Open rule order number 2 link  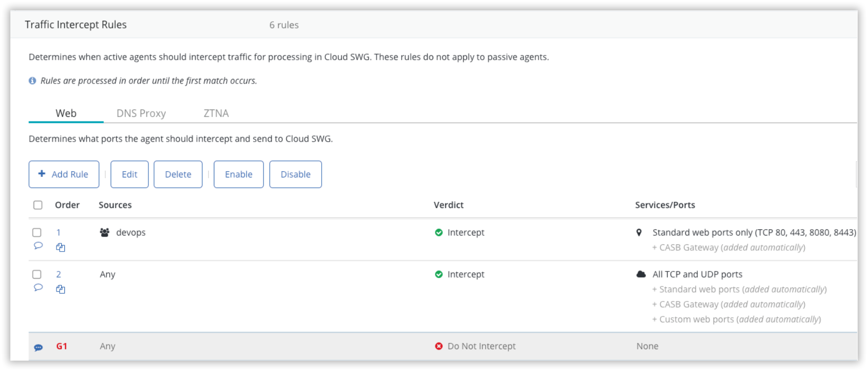(59, 274)
